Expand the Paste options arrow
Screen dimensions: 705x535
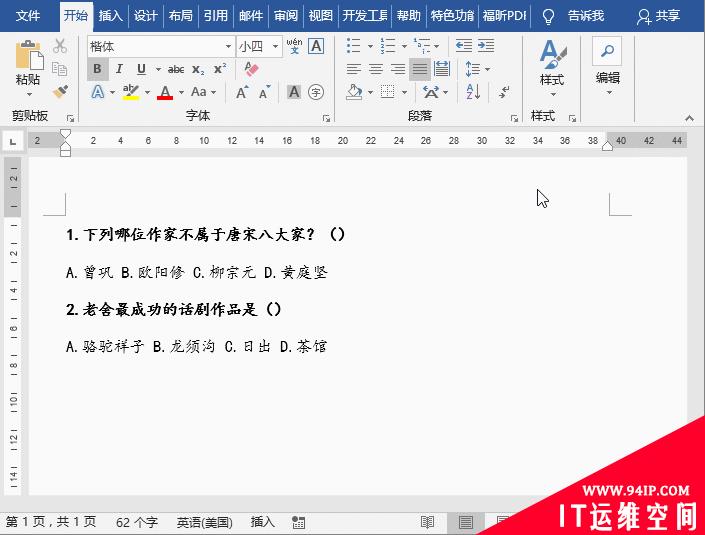[x=30, y=94]
